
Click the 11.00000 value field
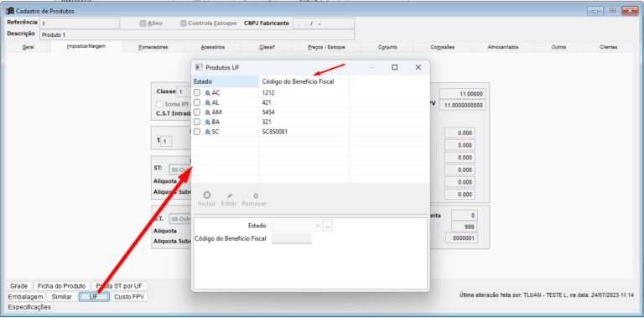tap(463, 94)
